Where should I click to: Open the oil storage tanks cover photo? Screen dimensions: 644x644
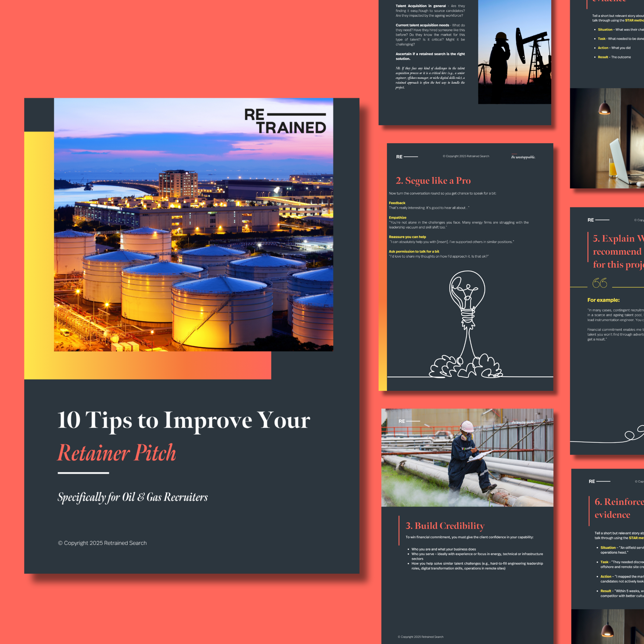point(193,253)
